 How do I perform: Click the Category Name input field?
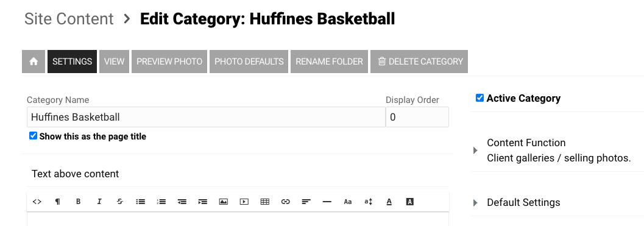click(206, 117)
